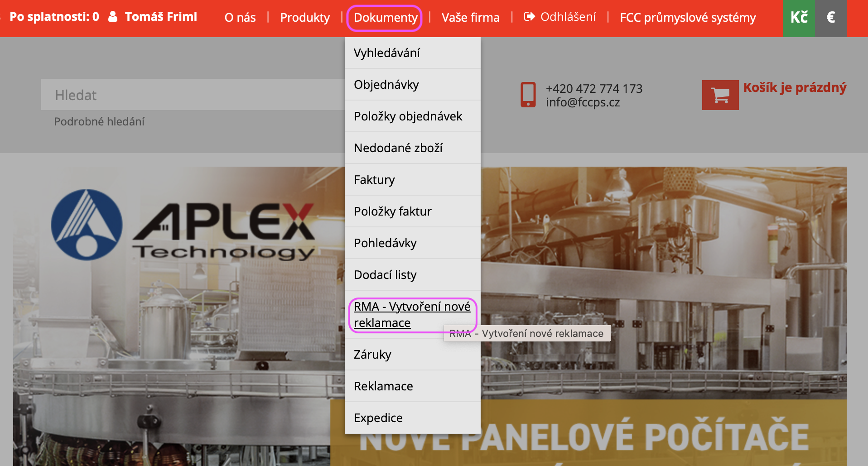868x466 pixels.
Task: Click the Košík je prázdný link
Action: tap(795, 87)
